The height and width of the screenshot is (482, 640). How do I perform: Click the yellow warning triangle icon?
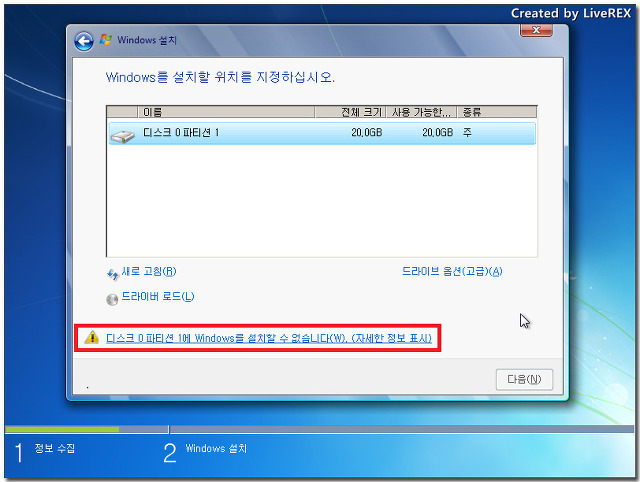pyautogui.click(x=92, y=338)
